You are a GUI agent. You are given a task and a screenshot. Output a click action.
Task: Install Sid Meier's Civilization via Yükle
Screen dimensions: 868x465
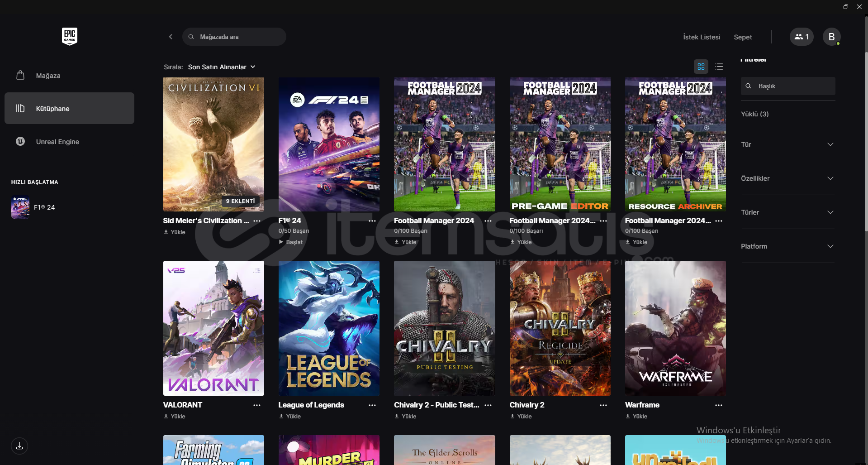(175, 232)
